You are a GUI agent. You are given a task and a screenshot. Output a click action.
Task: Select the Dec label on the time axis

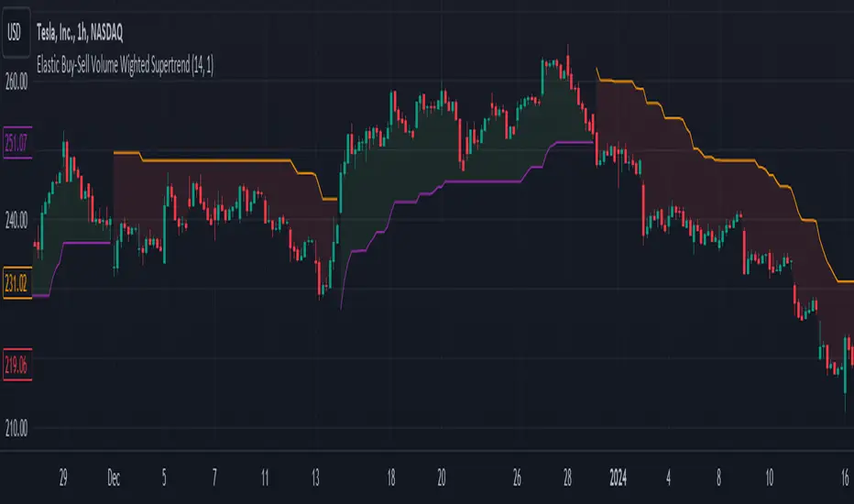point(112,477)
